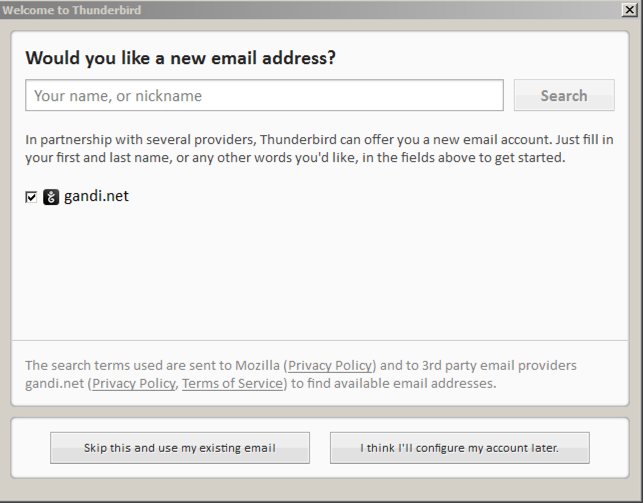Focus the 'Your name, or nickname' field
This screenshot has width=643, height=503.
[x=264, y=96]
